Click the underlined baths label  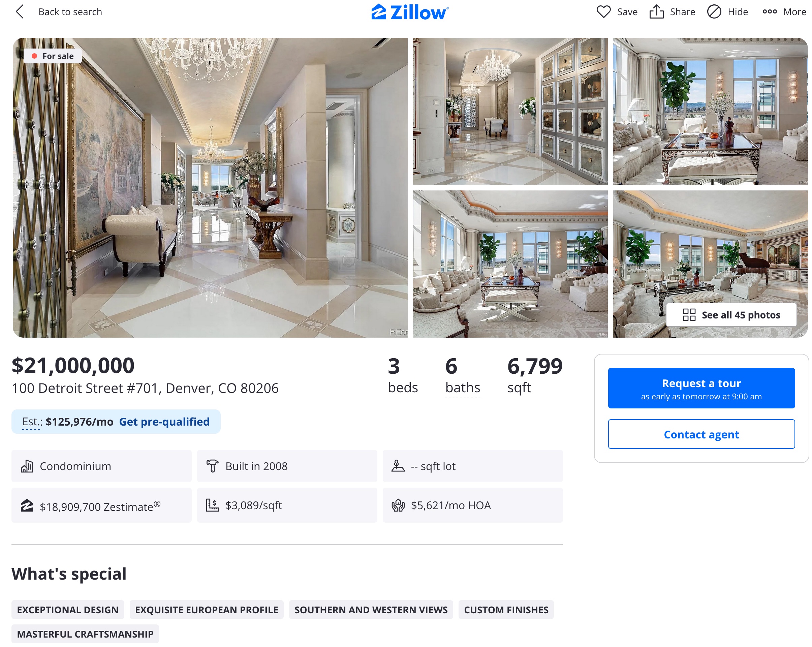click(x=463, y=388)
